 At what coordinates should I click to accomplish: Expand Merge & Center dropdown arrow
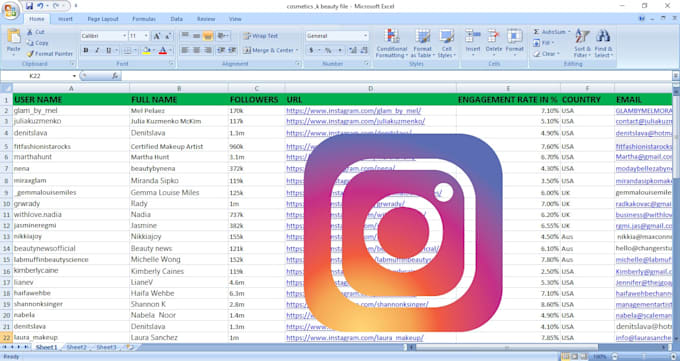pyautogui.click(x=297, y=50)
